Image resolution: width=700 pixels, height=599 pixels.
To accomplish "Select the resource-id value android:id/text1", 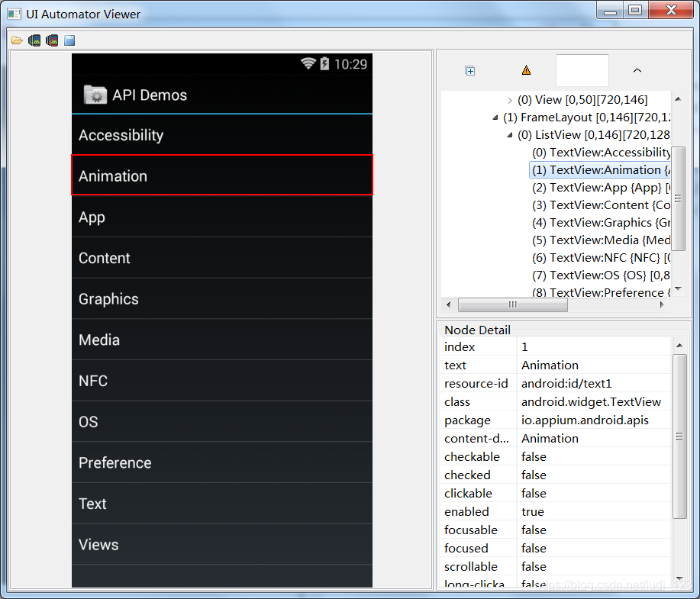I will coord(593,383).
